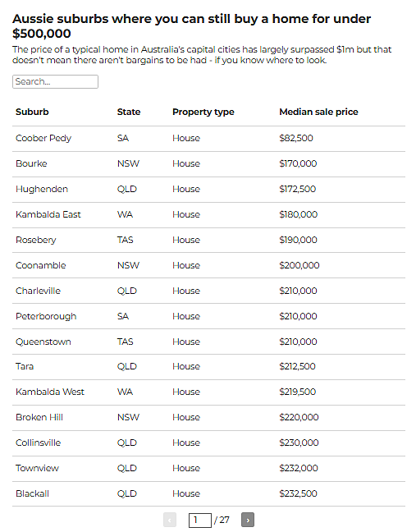Focus the Search suburbs input field

click(x=55, y=82)
